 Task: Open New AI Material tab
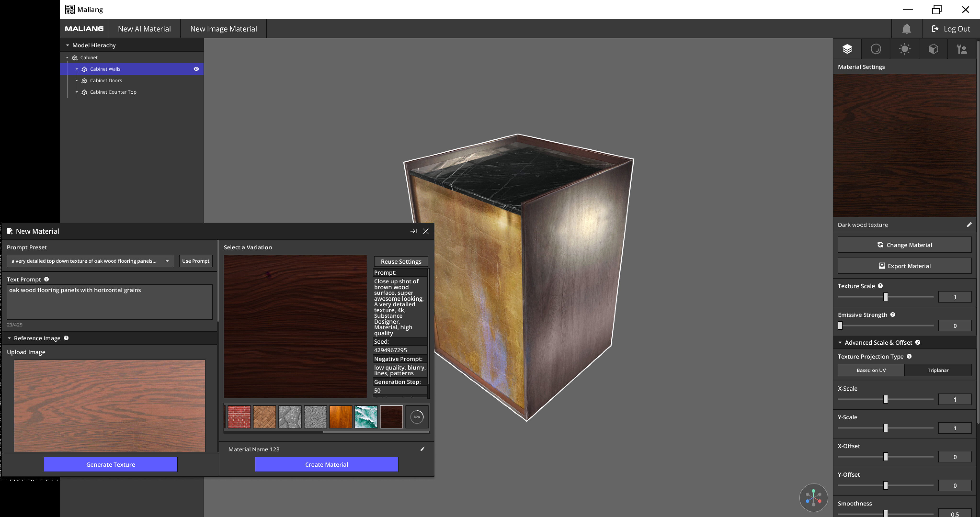144,29
